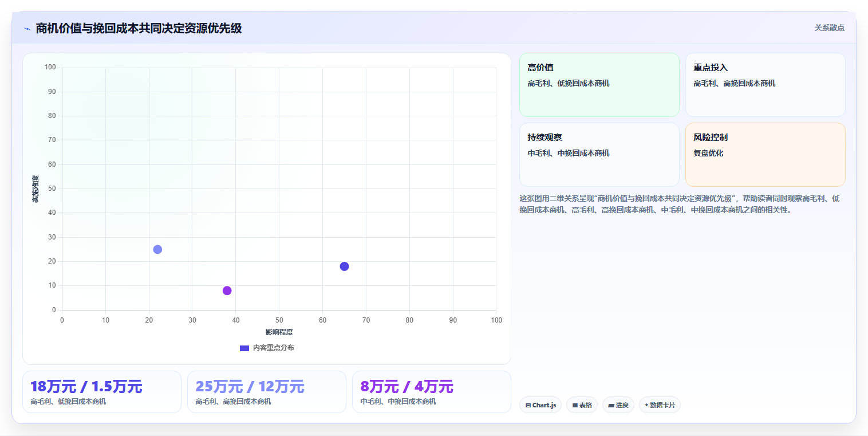Click 中毛利、中挽回成本商机 under 8万元 card
The image size is (868, 436).
pos(398,402)
